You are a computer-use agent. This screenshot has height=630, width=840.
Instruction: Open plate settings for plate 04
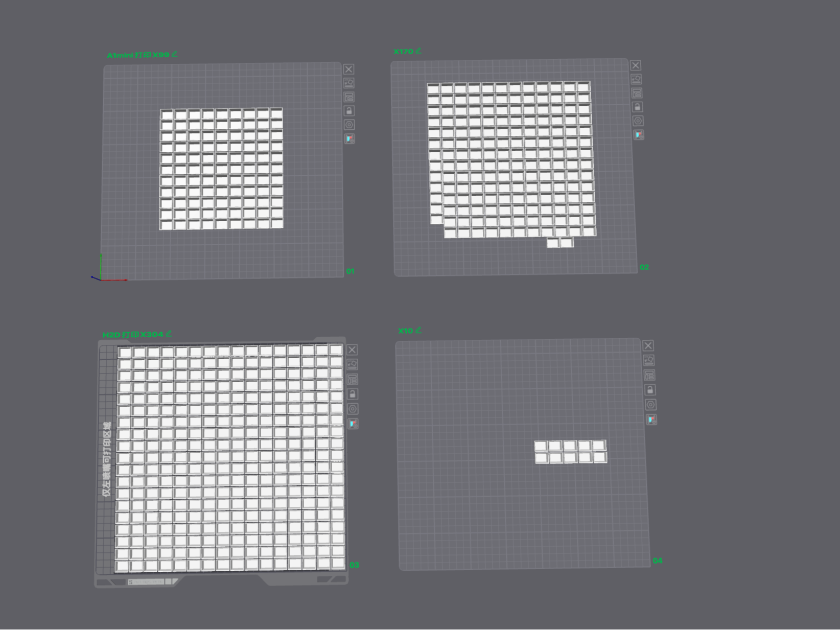pos(650,405)
